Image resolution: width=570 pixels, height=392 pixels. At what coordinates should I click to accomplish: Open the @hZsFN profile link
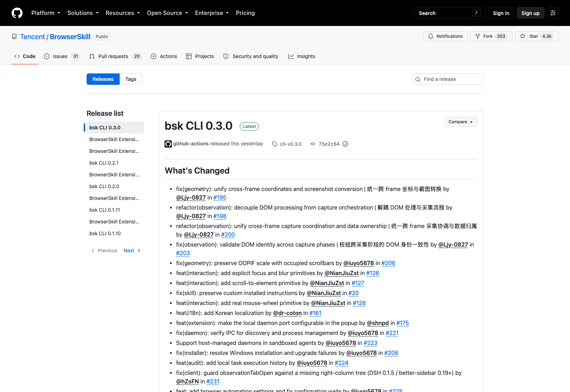[x=187, y=381]
